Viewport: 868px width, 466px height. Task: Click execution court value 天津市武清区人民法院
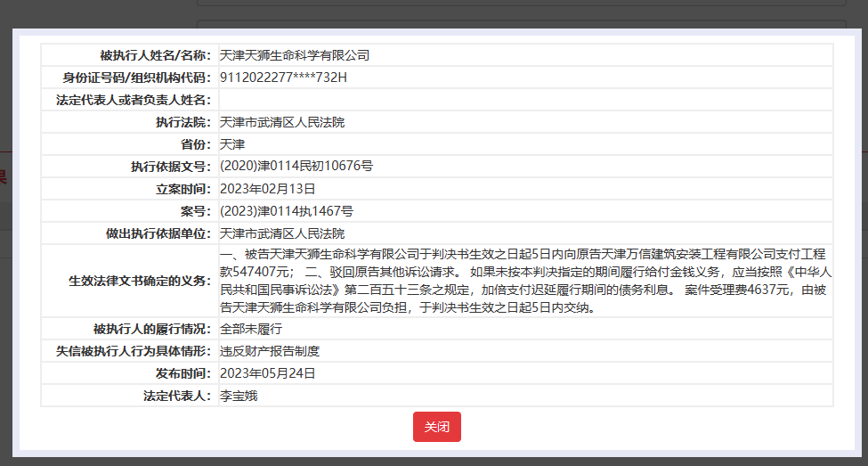tap(282, 122)
